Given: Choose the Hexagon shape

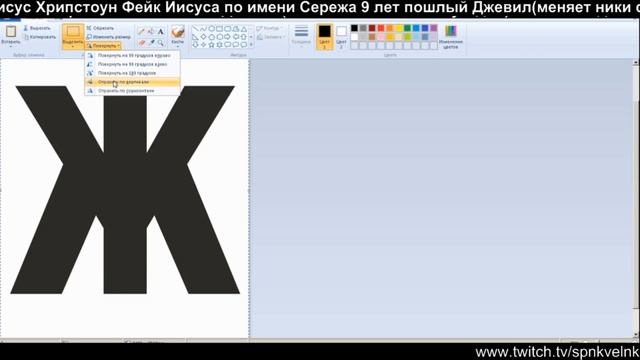Looking at the screenshot, I should (220, 37).
